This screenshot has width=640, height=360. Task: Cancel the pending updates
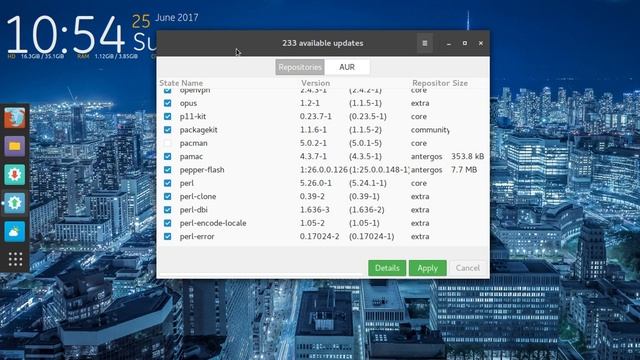tap(468, 268)
